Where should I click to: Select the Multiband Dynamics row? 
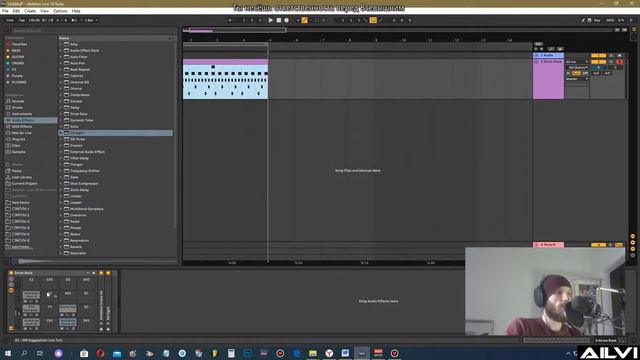tap(116, 209)
